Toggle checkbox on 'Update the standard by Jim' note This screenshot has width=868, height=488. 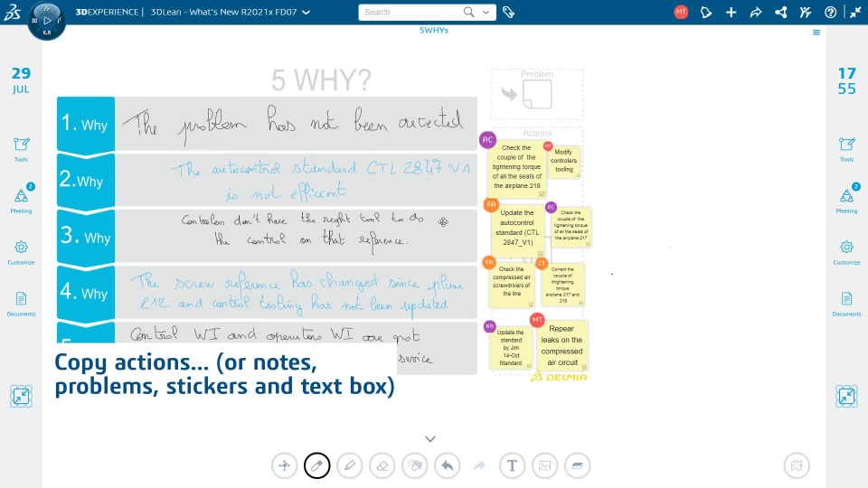pyautogui.click(x=529, y=366)
